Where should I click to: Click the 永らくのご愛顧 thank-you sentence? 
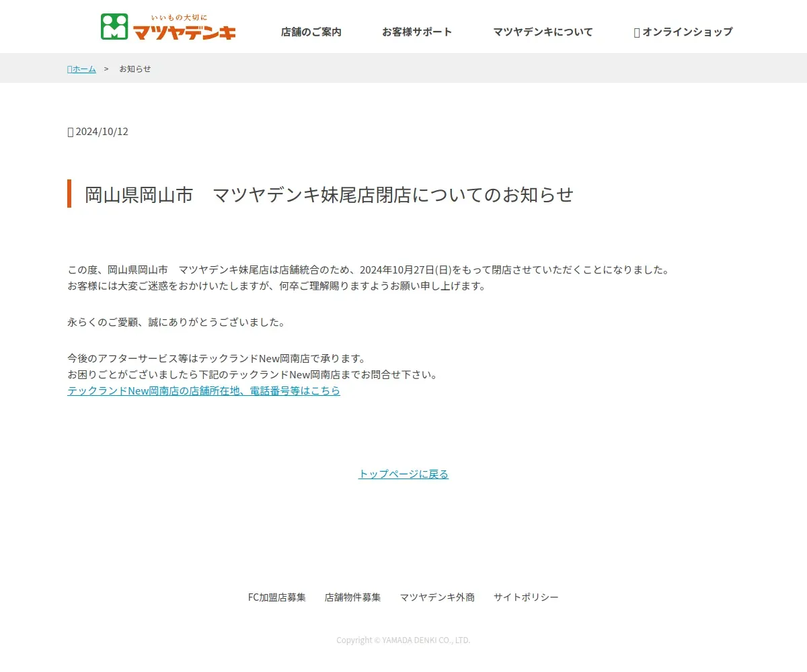[x=177, y=322]
